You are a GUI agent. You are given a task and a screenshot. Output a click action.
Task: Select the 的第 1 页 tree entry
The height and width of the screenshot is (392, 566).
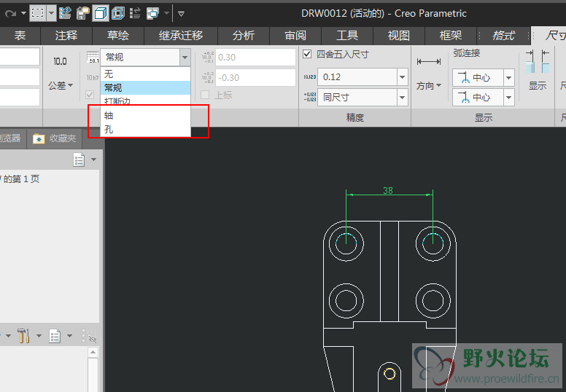point(21,179)
